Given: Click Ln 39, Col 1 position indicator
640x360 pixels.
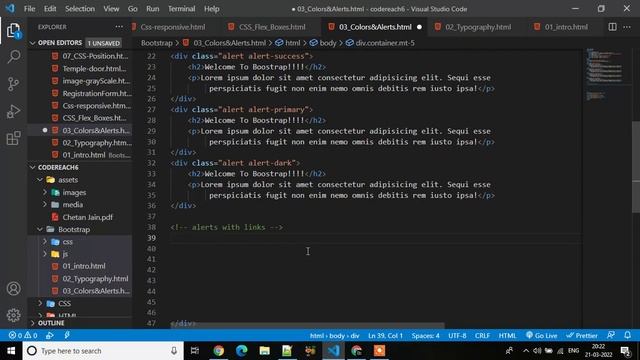Looking at the screenshot, I should 385,335.
